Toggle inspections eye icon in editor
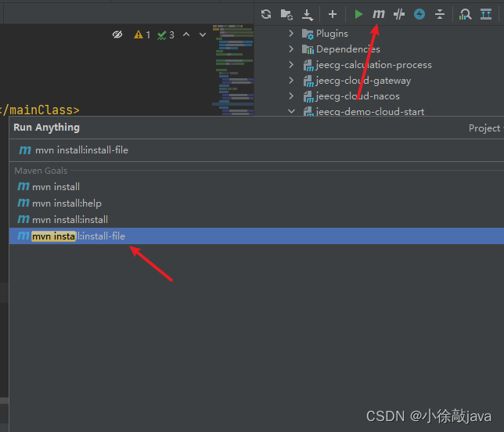 click(x=117, y=34)
